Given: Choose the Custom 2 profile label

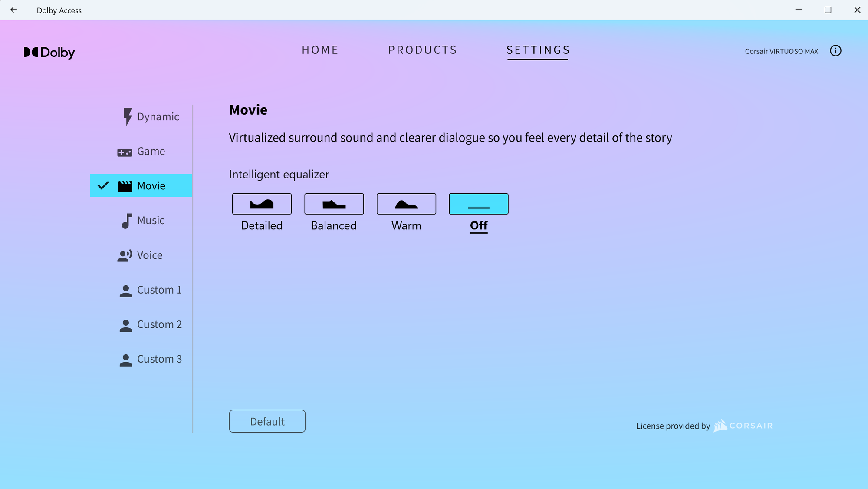Looking at the screenshot, I should tap(159, 324).
